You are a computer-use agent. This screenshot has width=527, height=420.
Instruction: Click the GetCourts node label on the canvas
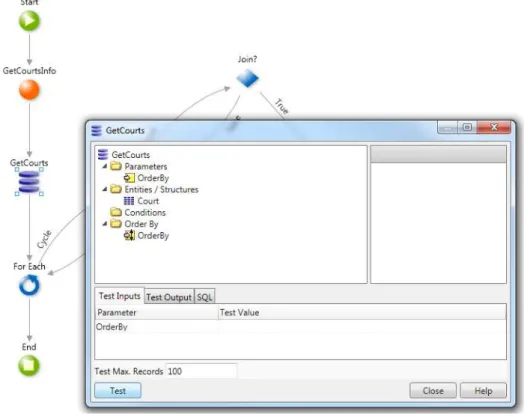29,163
